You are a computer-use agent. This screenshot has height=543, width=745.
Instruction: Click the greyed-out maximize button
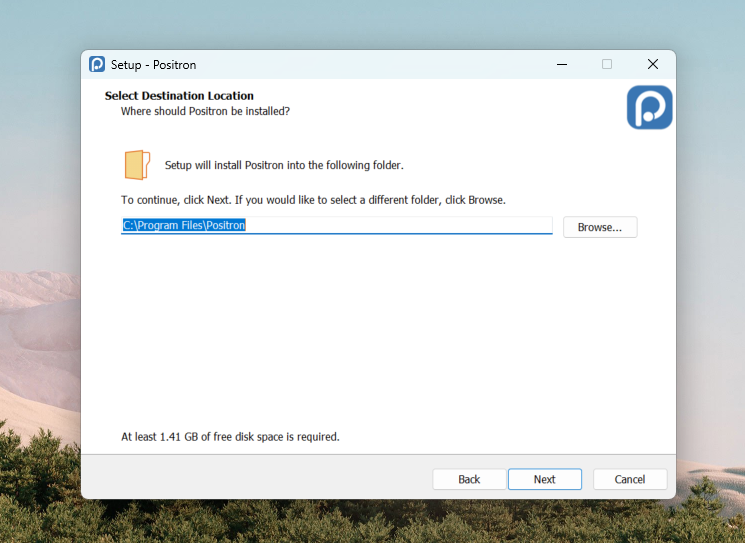pos(607,64)
